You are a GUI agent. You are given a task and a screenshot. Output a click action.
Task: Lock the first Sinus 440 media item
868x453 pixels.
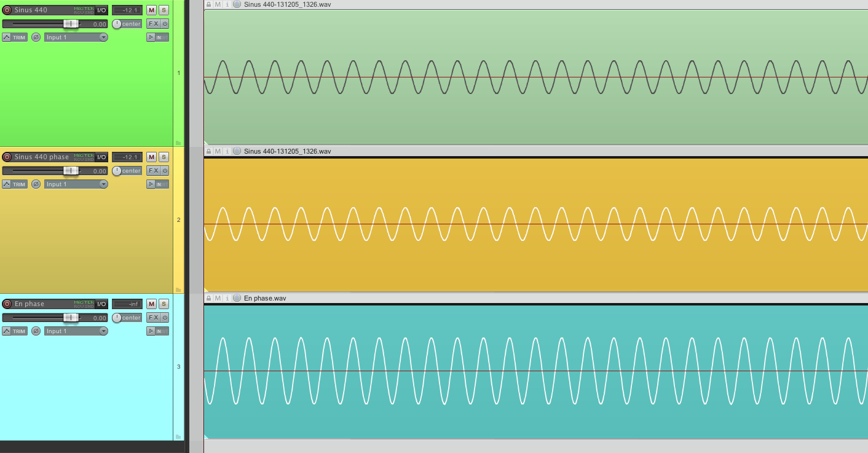click(x=208, y=4)
